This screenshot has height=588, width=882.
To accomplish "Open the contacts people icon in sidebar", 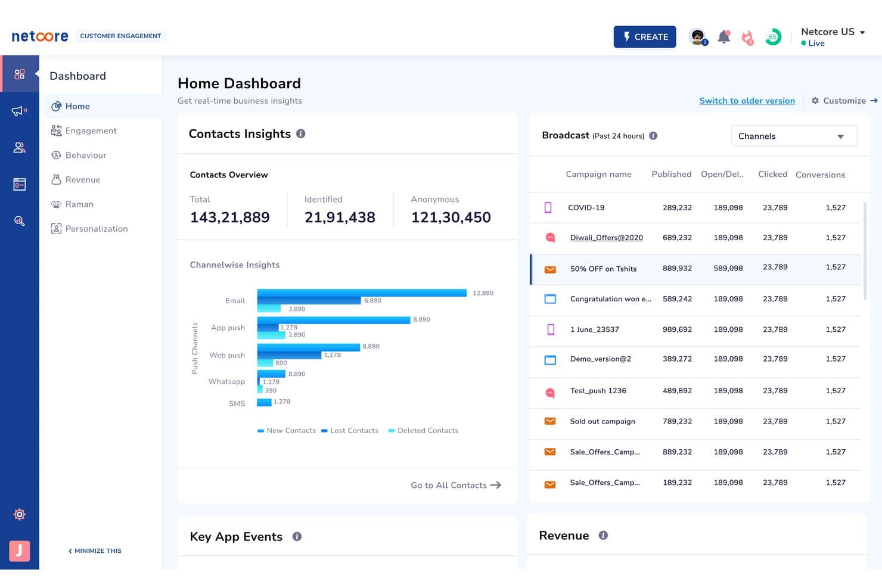I will pyautogui.click(x=20, y=148).
